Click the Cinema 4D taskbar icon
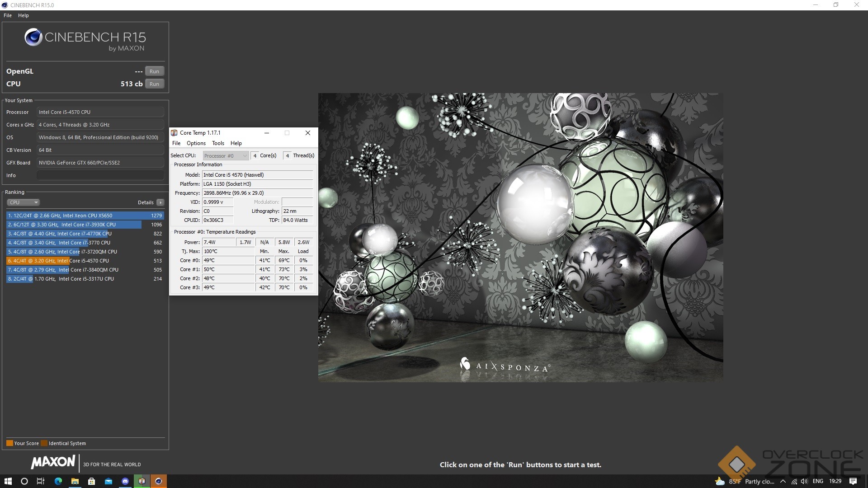Image resolution: width=868 pixels, height=488 pixels. [158, 481]
